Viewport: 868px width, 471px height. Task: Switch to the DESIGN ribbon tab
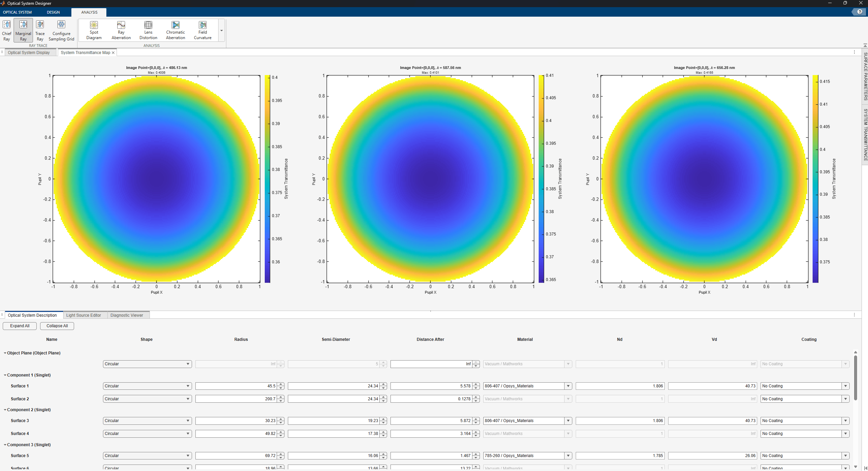coord(53,12)
